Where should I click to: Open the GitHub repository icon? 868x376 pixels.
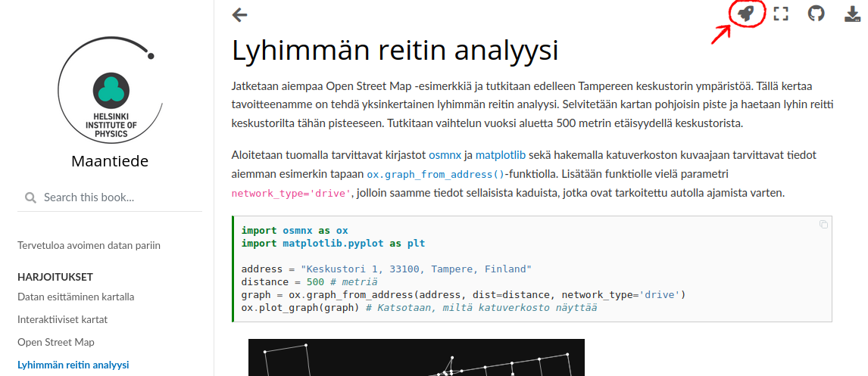(x=816, y=14)
